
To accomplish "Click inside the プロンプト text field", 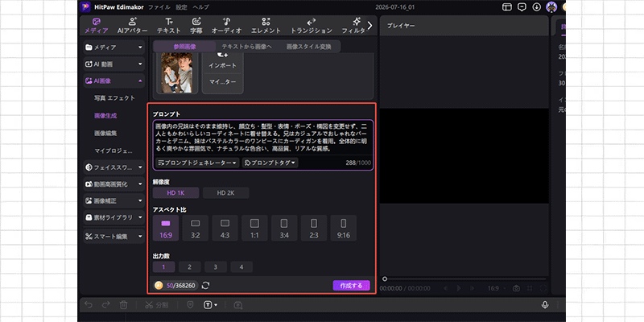I will coord(263,138).
